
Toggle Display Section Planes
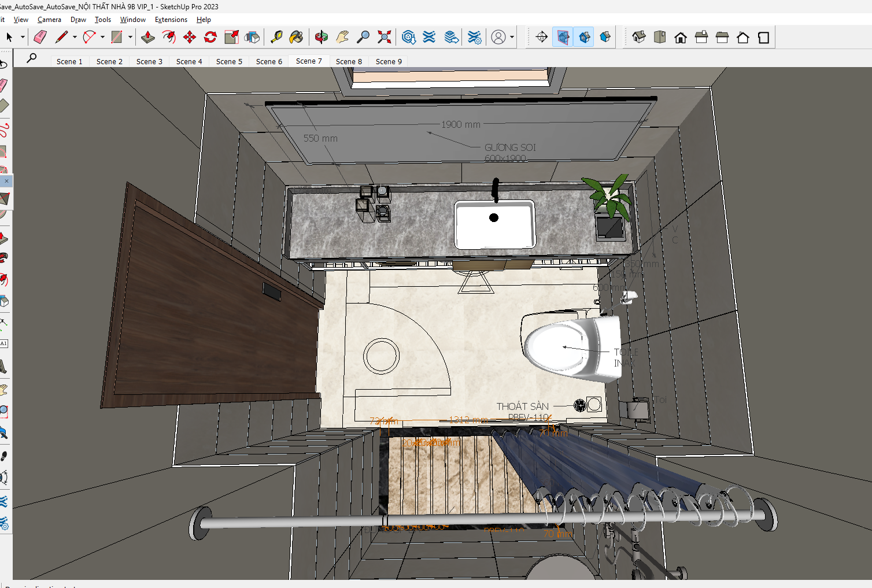[x=563, y=37]
